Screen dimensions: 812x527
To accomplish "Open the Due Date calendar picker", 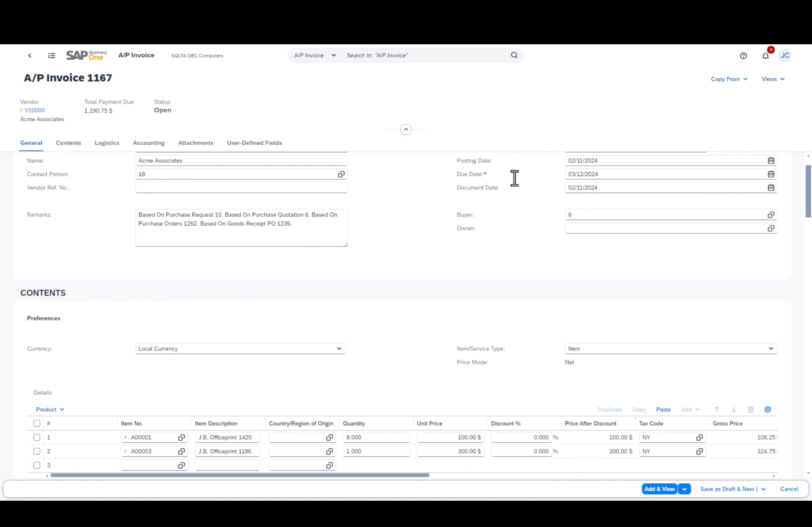I will [771, 174].
